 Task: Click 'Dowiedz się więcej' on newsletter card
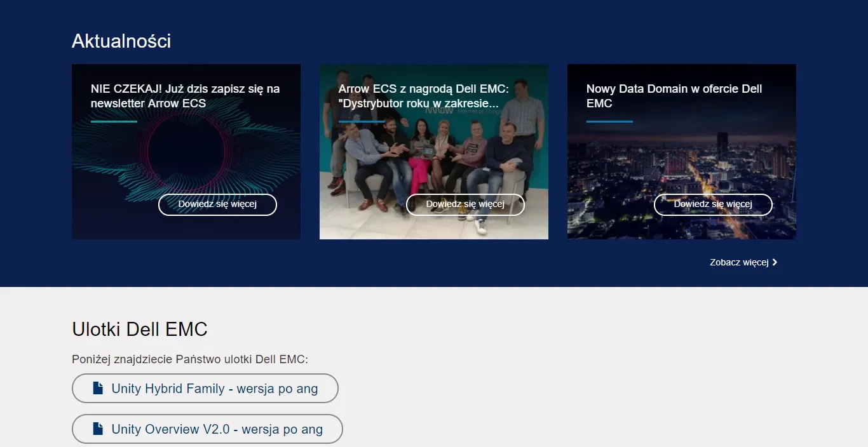(x=217, y=204)
